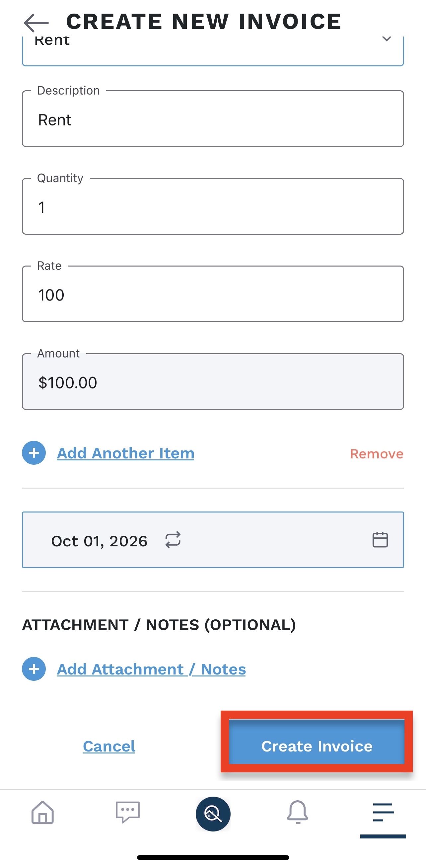
Task: Tap the back arrow icon
Action: tap(36, 23)
